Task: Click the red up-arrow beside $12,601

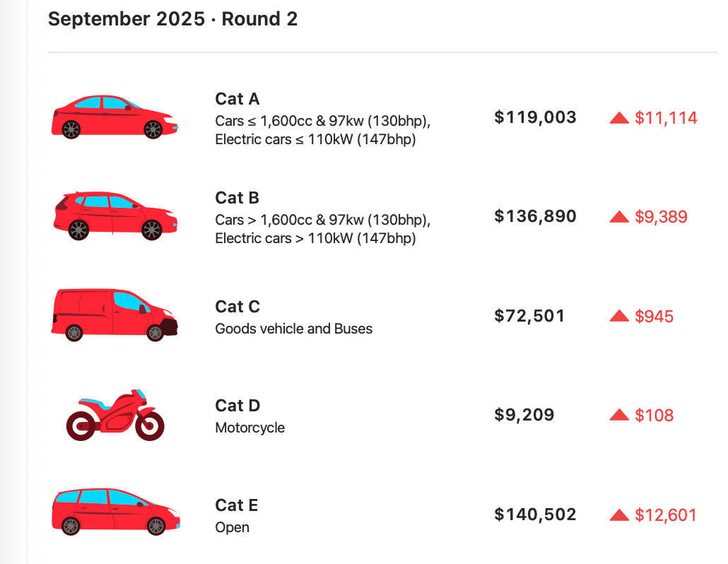Action: (x=619, y=515)
